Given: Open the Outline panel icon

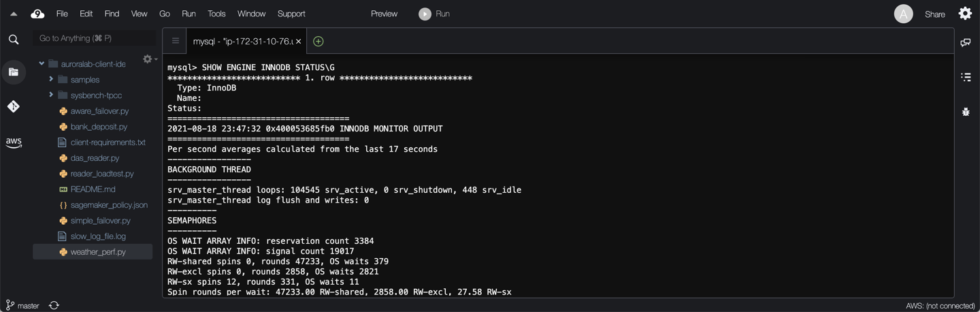Looking at the screenshot, I should pyautogui.click(x=966, y=77).
